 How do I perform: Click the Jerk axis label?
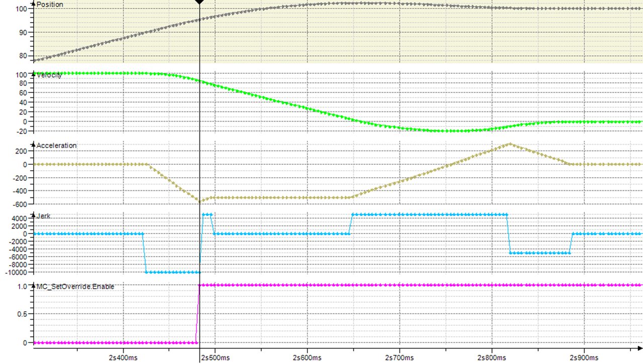(44, 216)
